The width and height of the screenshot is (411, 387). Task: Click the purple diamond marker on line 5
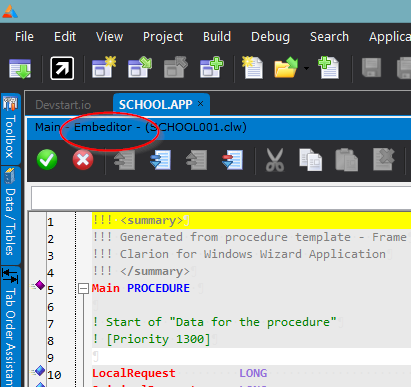pyautogui.click(x=39, y=285)
